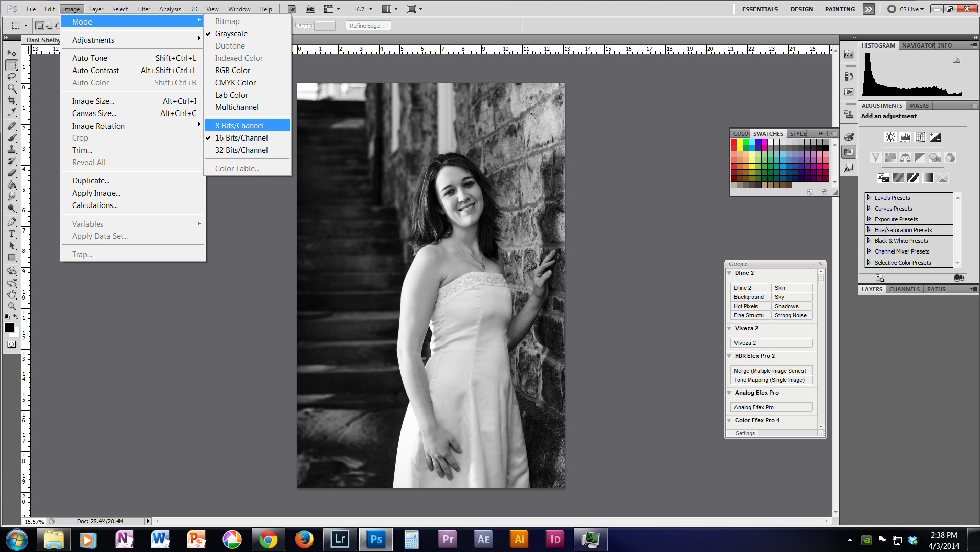Open Settings in the Google panel

pyautogui.click(x=745, y=434)
